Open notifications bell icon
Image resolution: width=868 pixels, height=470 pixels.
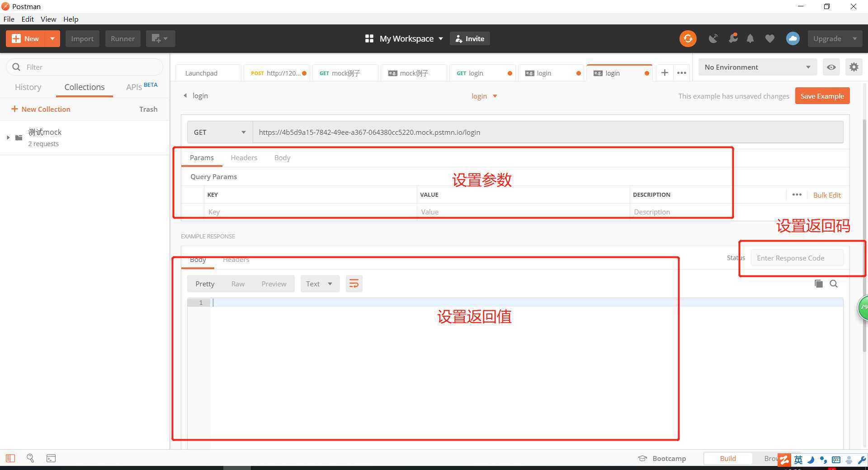(750, 38)
